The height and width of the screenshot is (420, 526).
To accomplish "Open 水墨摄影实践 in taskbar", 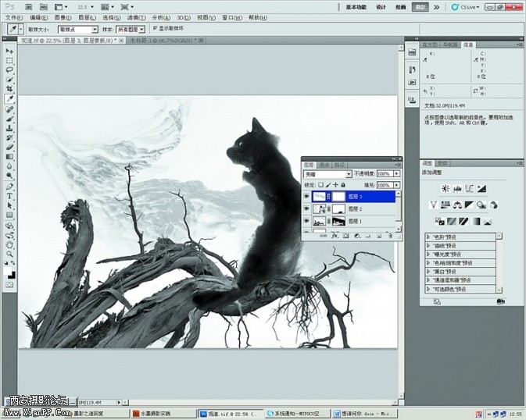I will [163, 414].
